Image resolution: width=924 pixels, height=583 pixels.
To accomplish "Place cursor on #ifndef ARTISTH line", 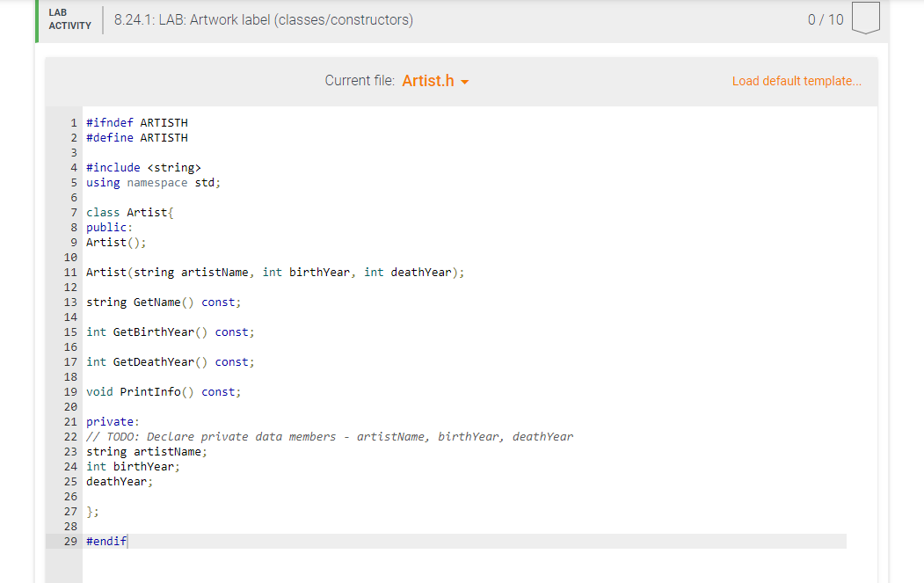I will [137, 122].
